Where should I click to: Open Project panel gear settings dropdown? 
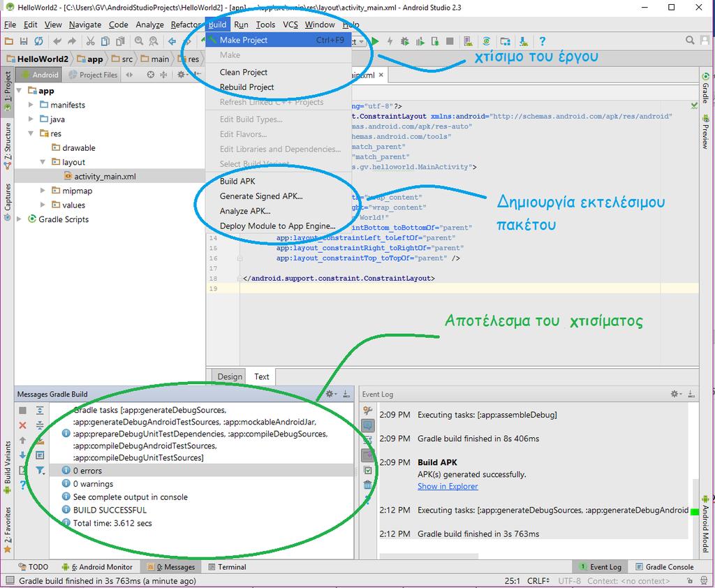182,74
